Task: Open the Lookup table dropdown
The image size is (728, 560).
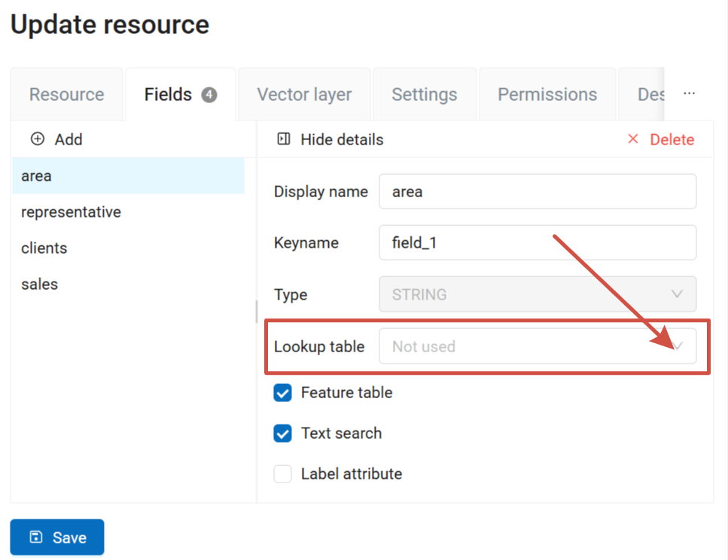Action: pos(527,346)
